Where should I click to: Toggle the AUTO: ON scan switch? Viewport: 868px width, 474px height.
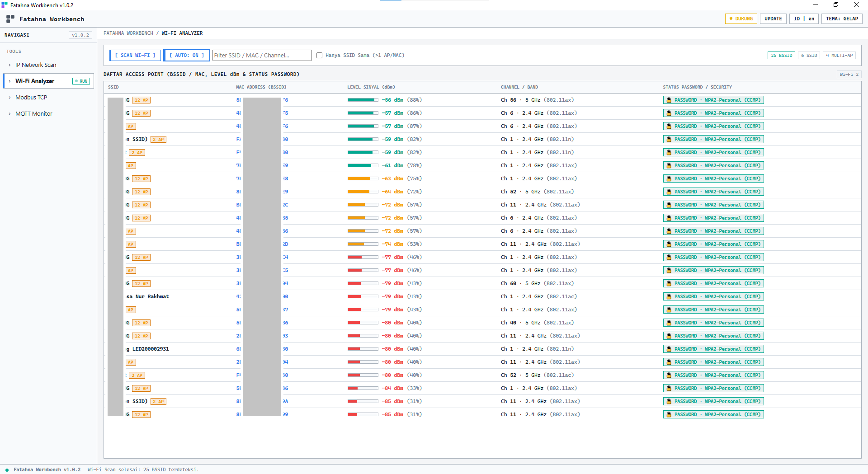[187, 56]
